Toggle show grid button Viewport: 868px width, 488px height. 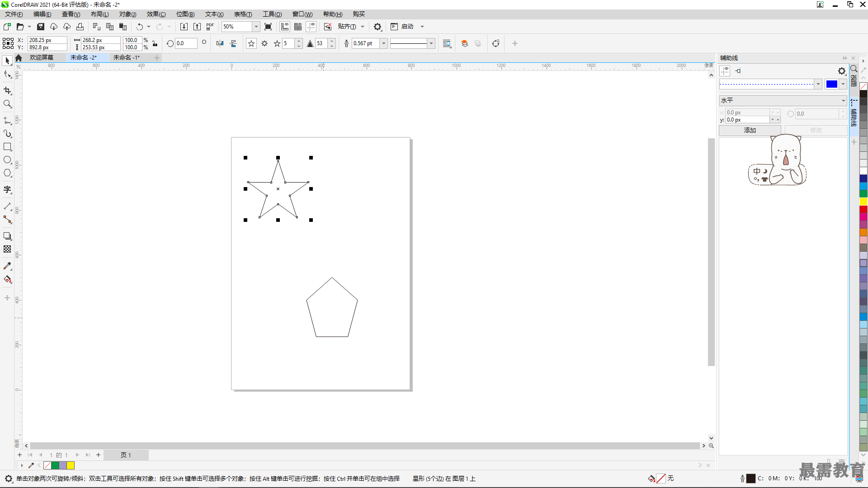pos(298,27)
